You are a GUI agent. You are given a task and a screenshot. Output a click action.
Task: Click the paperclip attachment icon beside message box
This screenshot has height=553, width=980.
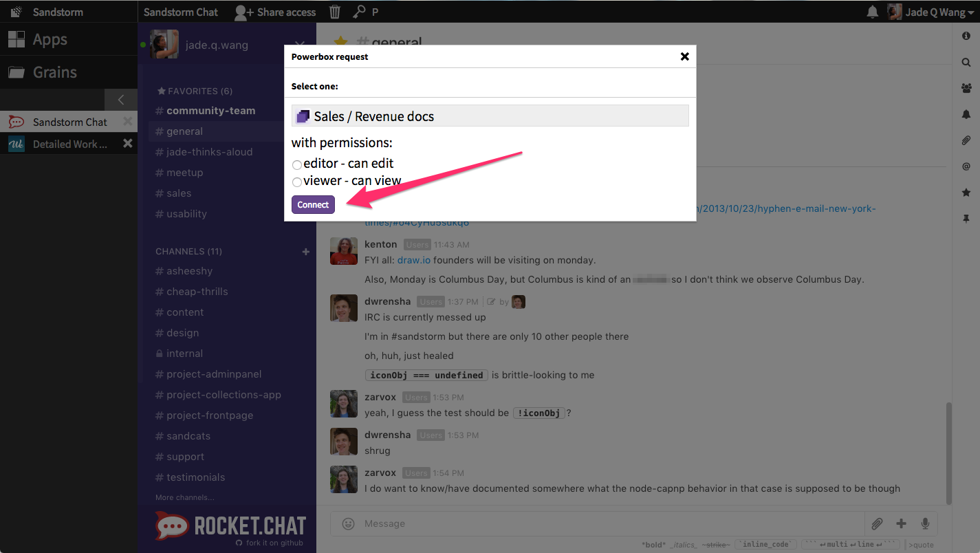877,524
